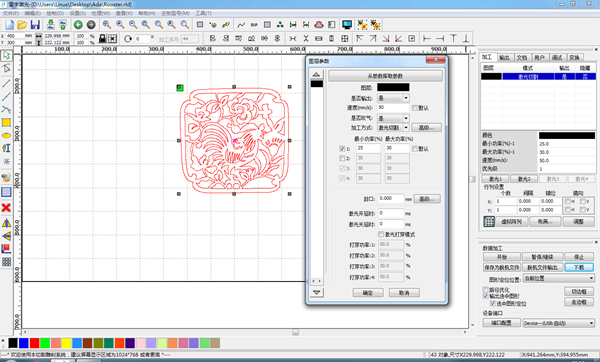Click the speed input field showing 50
600x362 pixels.
(x=393, y=108)
